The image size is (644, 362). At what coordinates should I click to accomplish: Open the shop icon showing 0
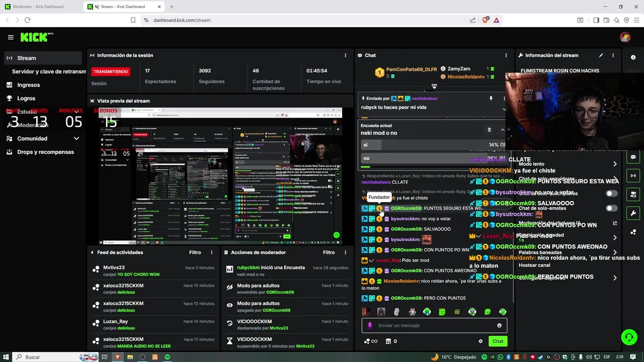pyautogui.click(x=391, y=341)
